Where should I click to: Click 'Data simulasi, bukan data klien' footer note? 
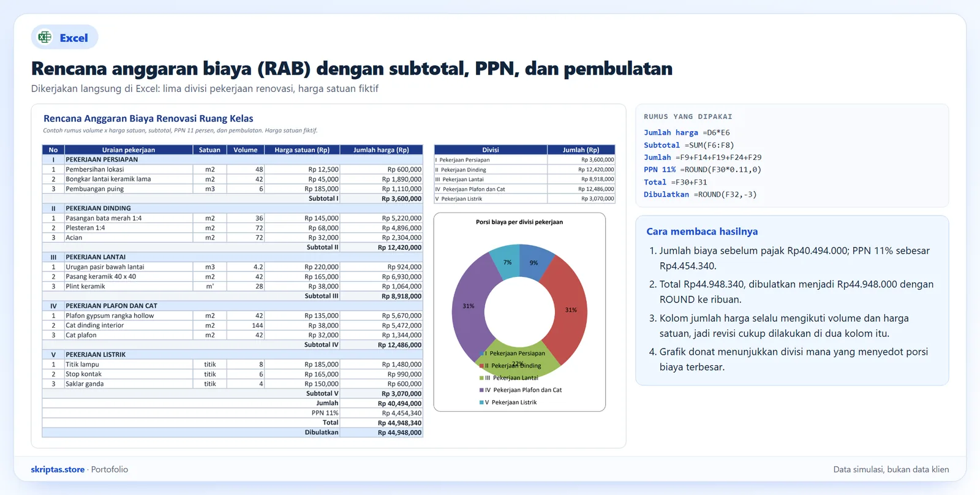click(x=891, y=469)
